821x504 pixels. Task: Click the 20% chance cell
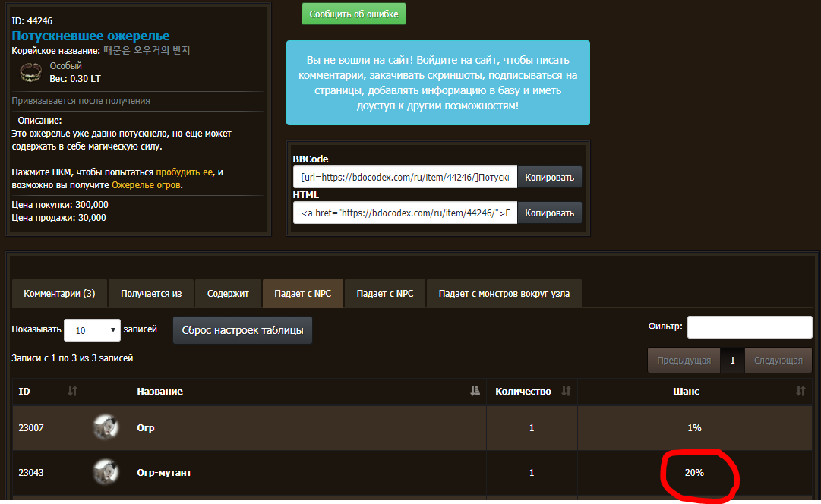(x=695, y=473)
